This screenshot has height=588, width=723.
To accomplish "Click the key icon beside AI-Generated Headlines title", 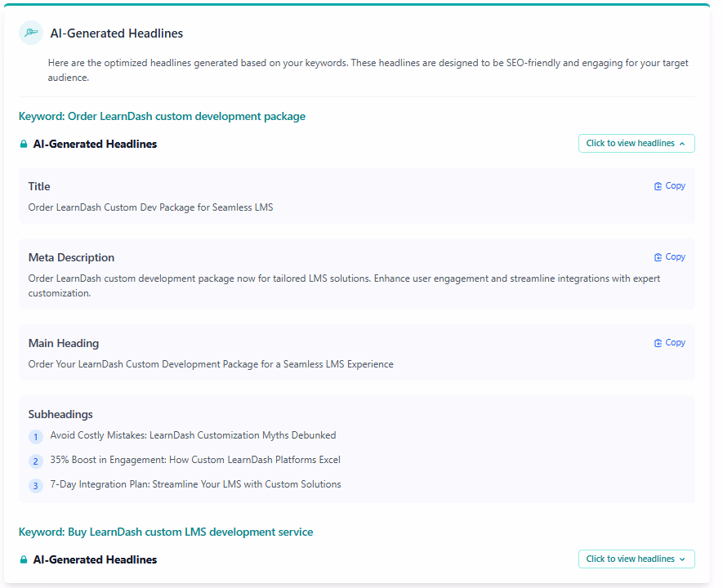I will coord(31,33).
